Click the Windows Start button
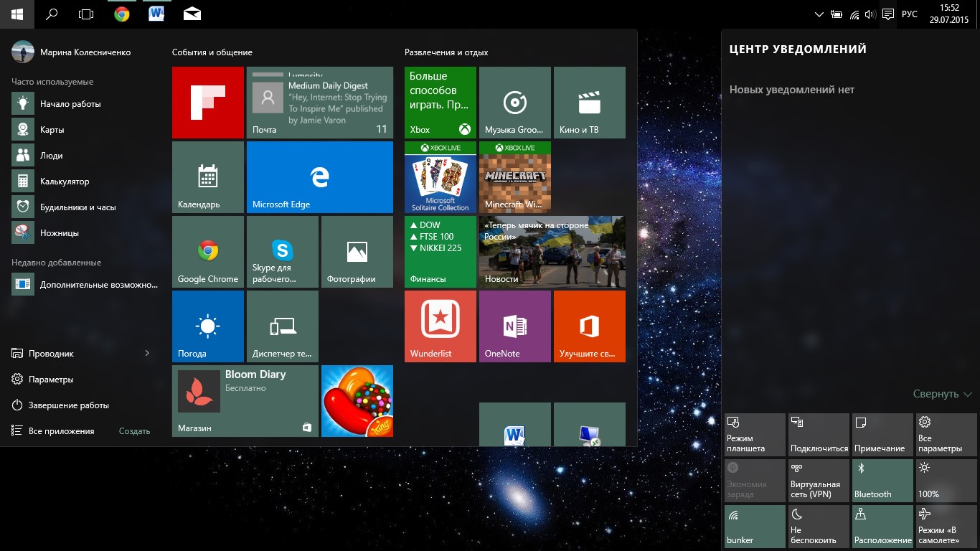The image size is (980, 551). pos(17,14)
